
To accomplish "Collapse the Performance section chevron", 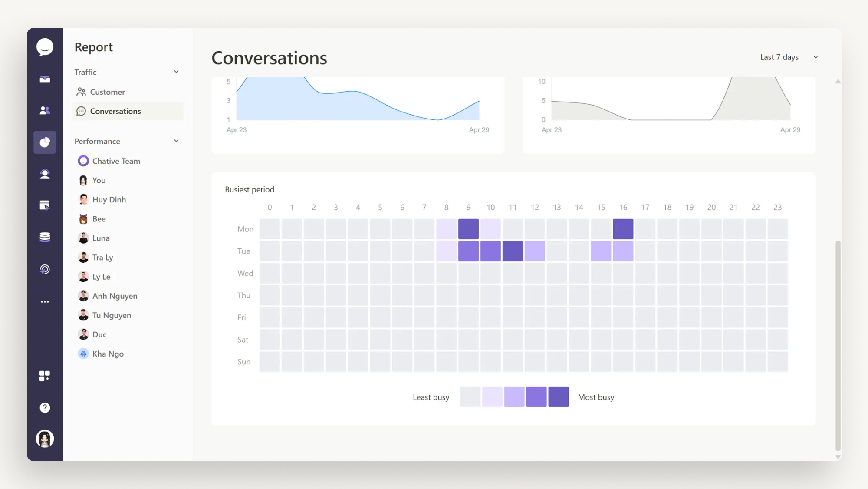I will 176,141.
